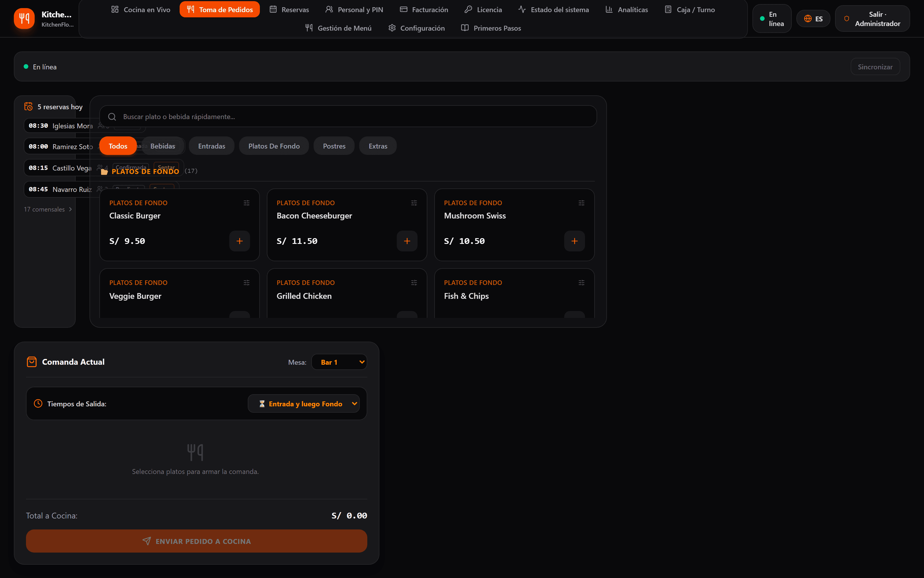This screenshot has height=578, width=924.
Task: Click Enviar Pedido a Cocina button
Action: [197, 541]
